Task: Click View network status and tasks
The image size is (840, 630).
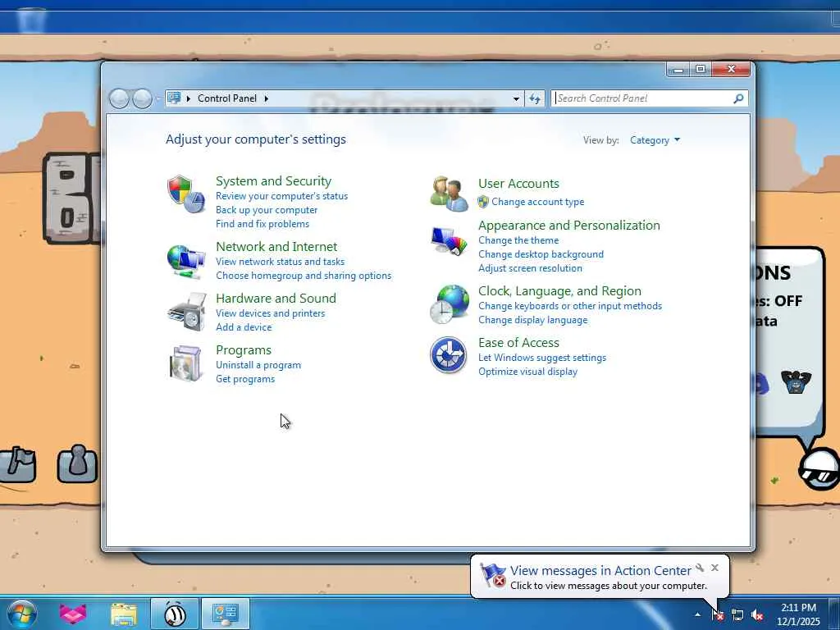Action: coord(281,262)
